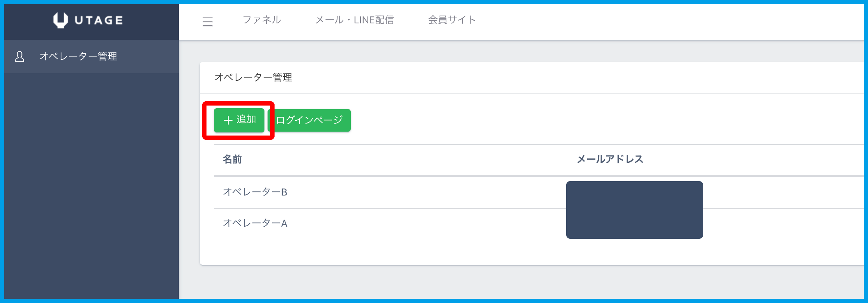Click the オペレーター管理 panel heading
Image resolution: width=868 pixels, height=303 pixels.
[253, 78]
